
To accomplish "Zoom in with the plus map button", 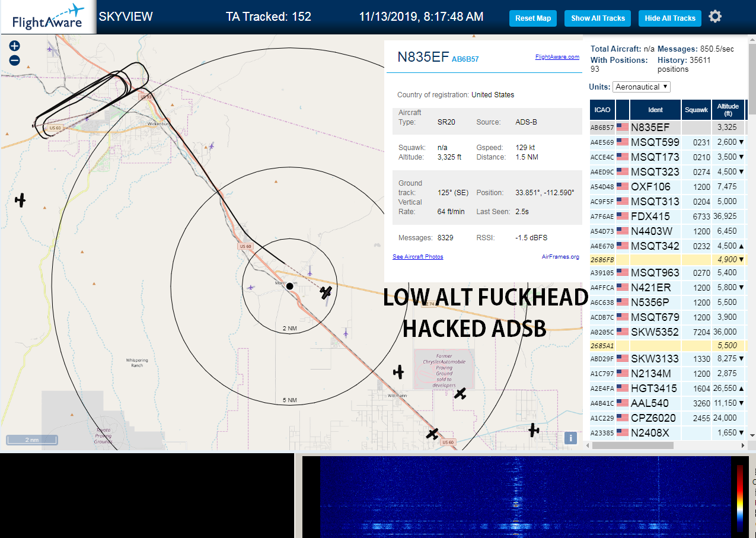I will 15,46.
